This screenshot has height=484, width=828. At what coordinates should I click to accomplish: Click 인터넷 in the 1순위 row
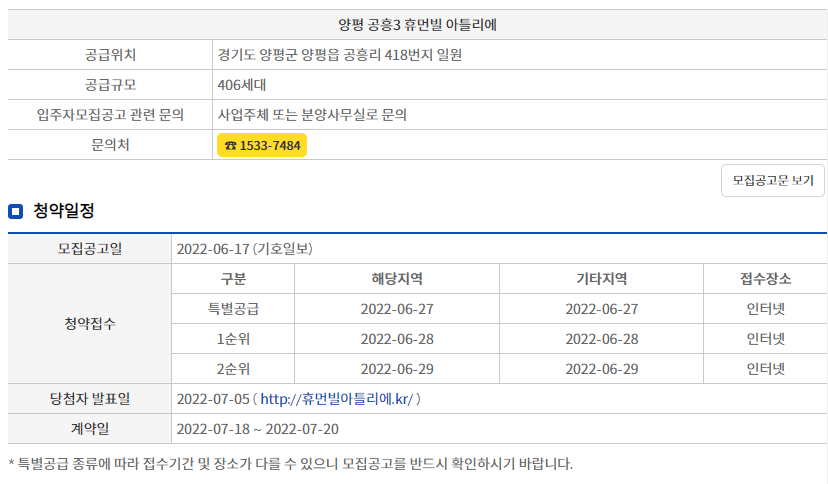click(x=766, y=339)
